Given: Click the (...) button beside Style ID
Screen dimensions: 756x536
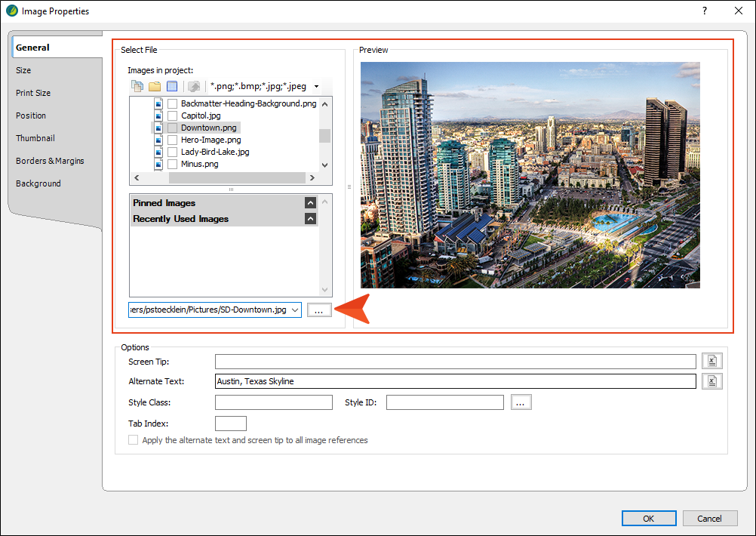Looking at the screenshot, I should 520,402.
